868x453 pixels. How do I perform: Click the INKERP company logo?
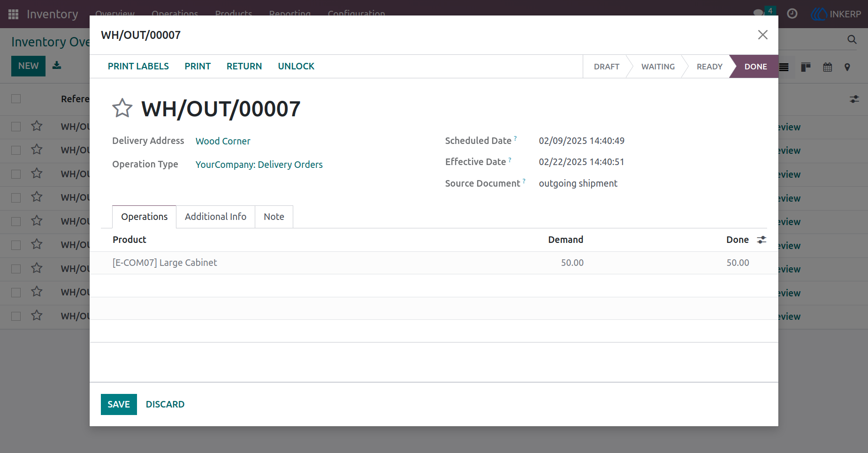click(x=836, y=14)
